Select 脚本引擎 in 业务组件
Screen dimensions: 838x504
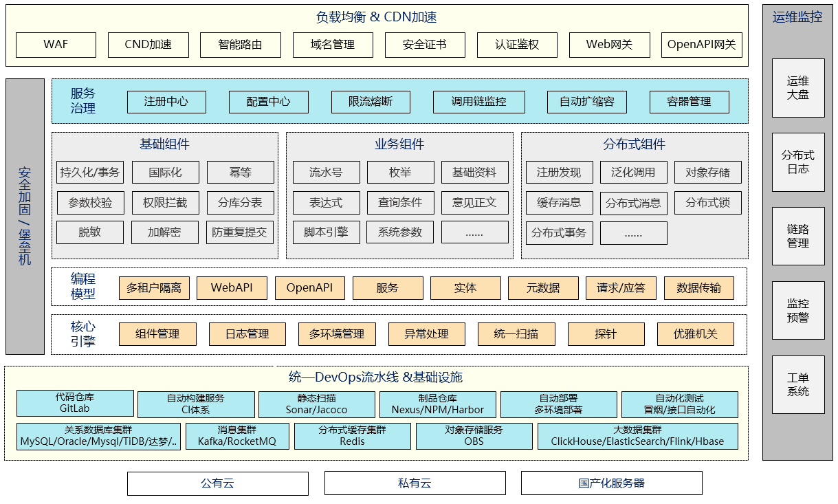pyautogui.click(x=326, y=232)
